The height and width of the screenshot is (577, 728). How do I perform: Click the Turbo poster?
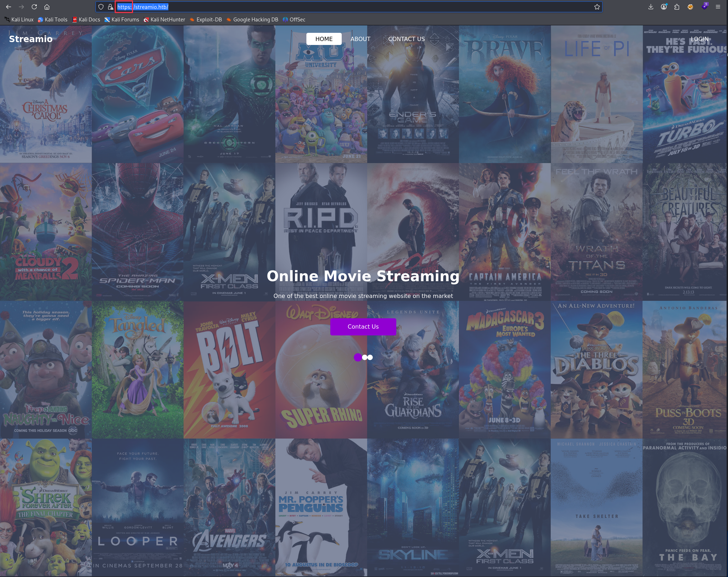pyautogui.click(x=685, y=94)
